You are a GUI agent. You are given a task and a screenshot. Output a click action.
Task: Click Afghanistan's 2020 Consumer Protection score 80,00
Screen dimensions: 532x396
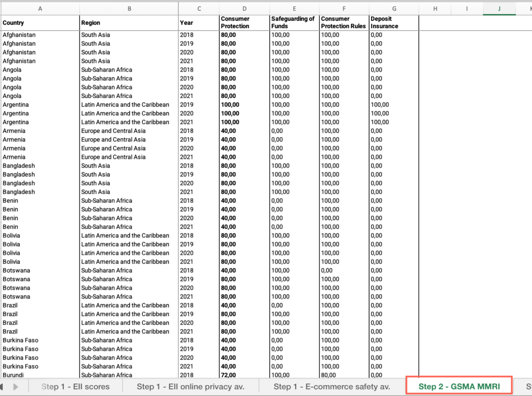click(244, 52)
